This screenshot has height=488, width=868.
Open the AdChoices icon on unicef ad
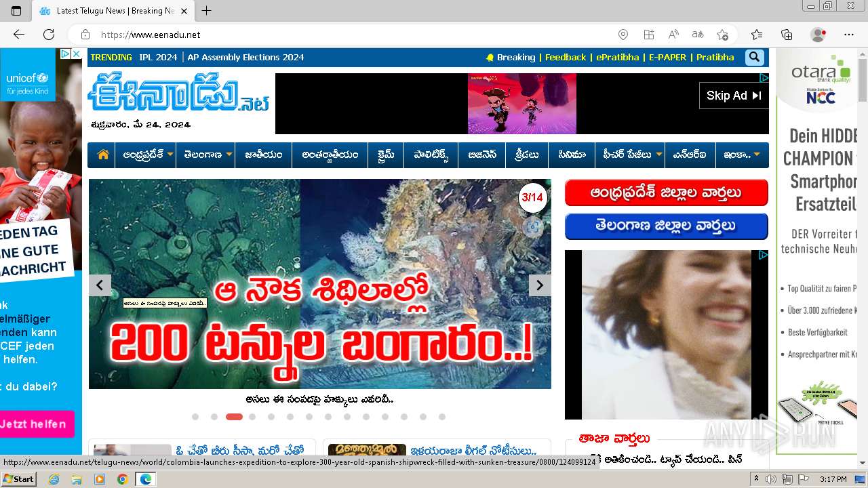[x=66, y=54]
